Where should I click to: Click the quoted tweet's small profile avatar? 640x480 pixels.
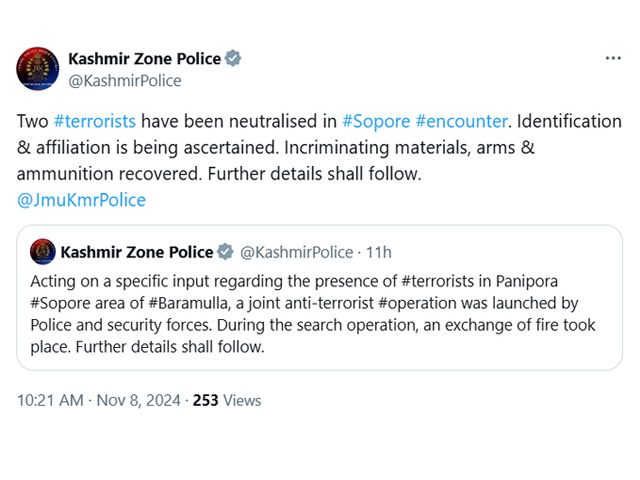43,252
